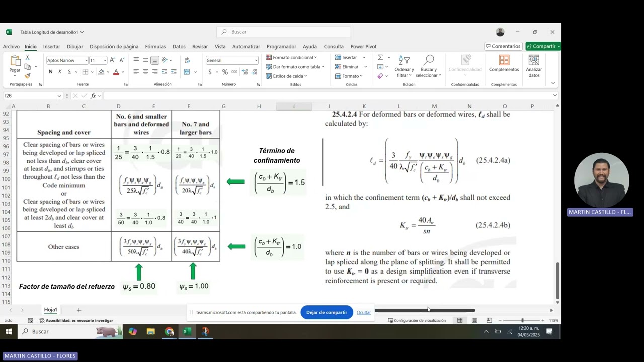This screenshot has width=644, height=362.
Task: Click the Ocultar link
Action: pyautogui.click(x=364, y=312)
